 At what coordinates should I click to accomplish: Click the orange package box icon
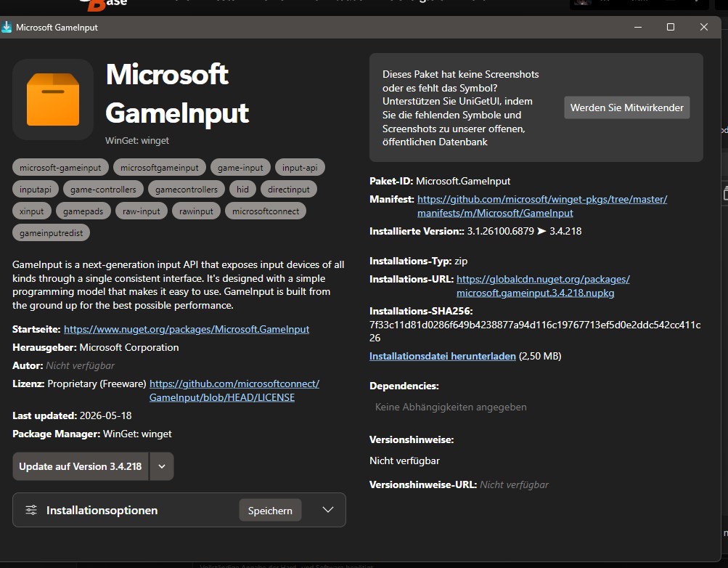[x=53, y=100]
